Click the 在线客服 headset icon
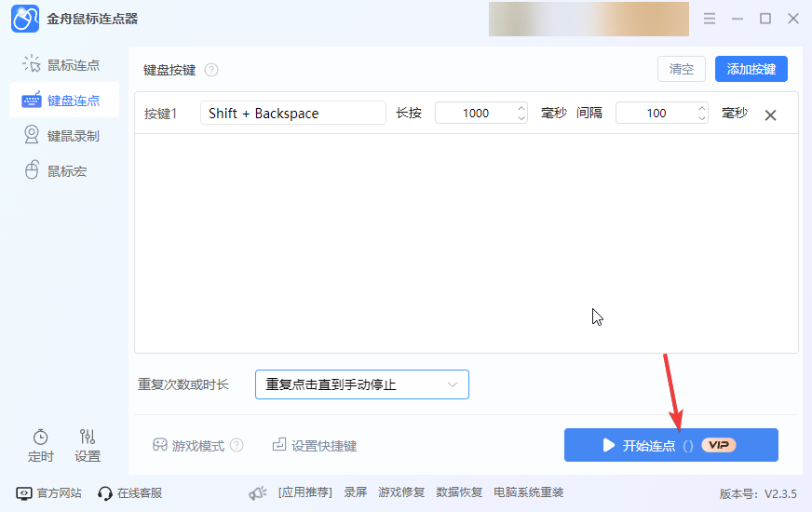 (x=104, y=493)
